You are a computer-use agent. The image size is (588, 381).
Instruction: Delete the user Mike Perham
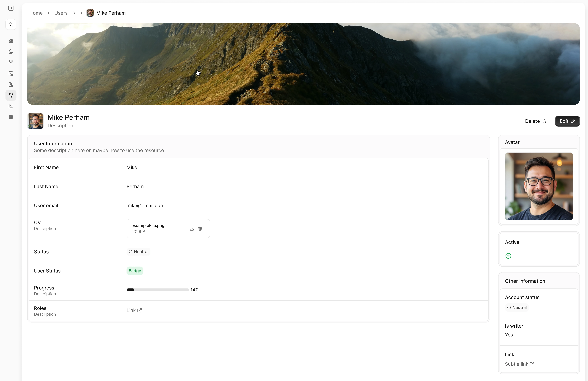click(536, 121)
